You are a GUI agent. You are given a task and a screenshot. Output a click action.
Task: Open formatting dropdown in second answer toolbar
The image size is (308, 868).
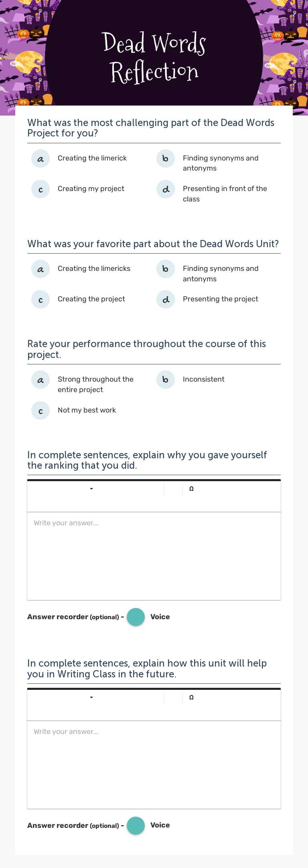click(x=91, y=697)
